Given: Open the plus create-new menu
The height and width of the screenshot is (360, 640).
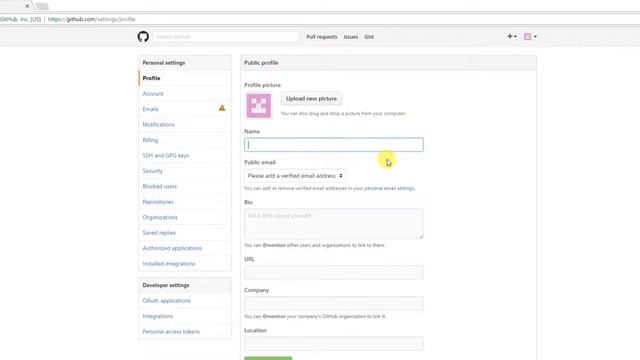Looking at the screenshot, I should click(512, 36).
